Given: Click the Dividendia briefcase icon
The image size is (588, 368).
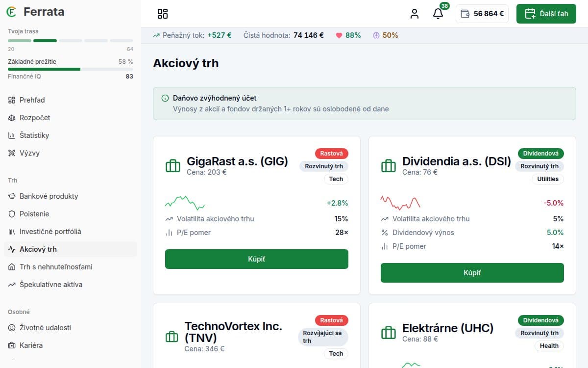Looking at the screenshot, I should tap(389, 166).
